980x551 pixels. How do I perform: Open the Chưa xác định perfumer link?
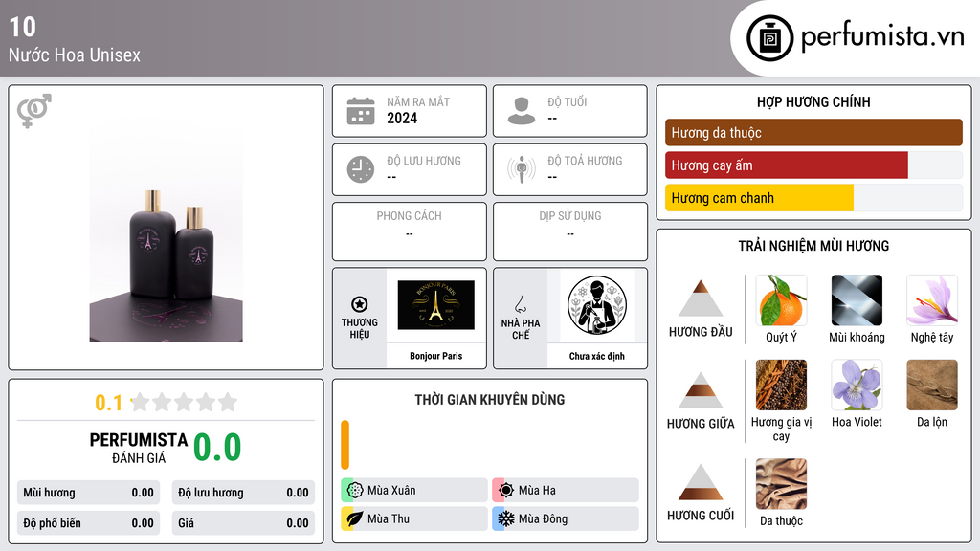point(597,356)
